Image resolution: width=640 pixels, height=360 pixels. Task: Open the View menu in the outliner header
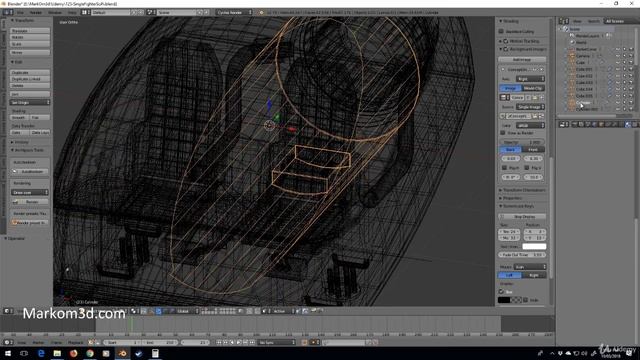[577, 21]
